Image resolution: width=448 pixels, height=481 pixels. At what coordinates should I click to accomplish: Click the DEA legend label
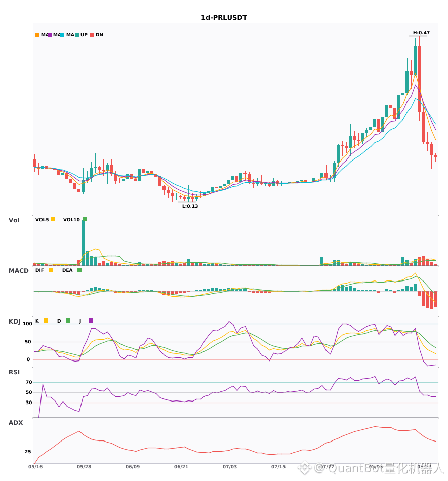[67, 270]
